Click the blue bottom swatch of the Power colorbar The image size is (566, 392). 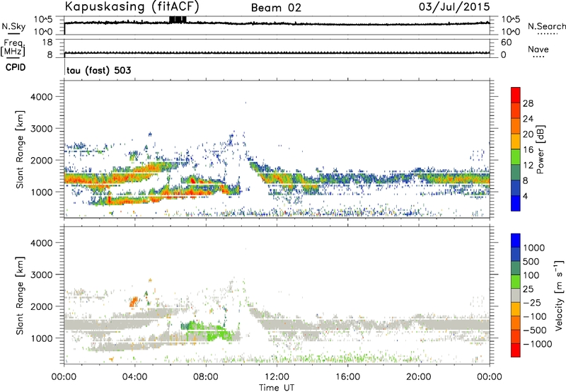tap(516, 203)
